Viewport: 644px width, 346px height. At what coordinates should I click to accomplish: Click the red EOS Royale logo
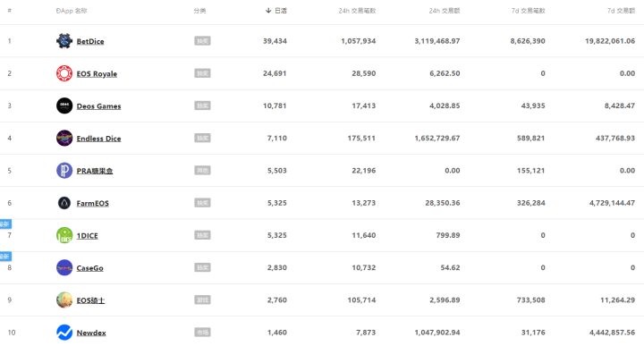(x=64, y=73)
